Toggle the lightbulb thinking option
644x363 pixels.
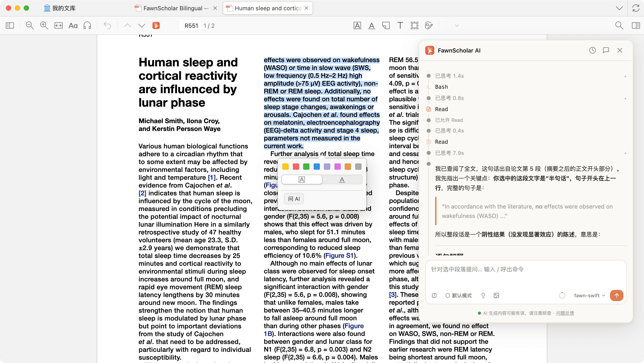483,295
